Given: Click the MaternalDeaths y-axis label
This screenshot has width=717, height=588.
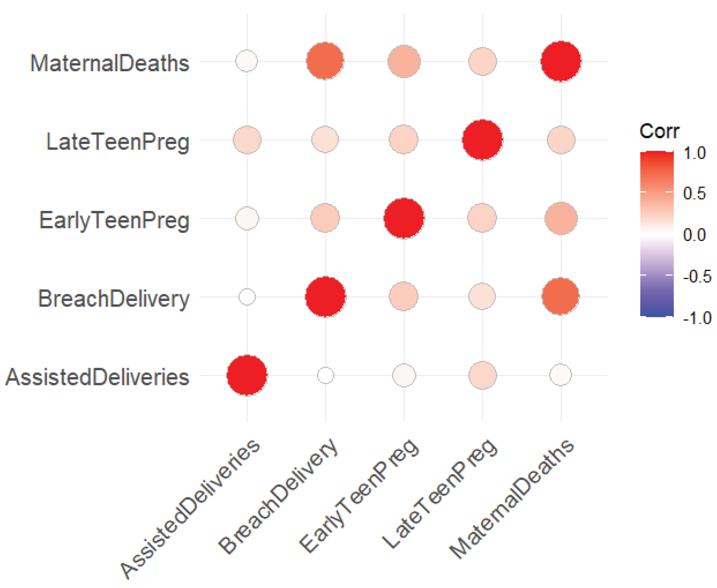Looking at the screenshot, I should pos(110,64).
